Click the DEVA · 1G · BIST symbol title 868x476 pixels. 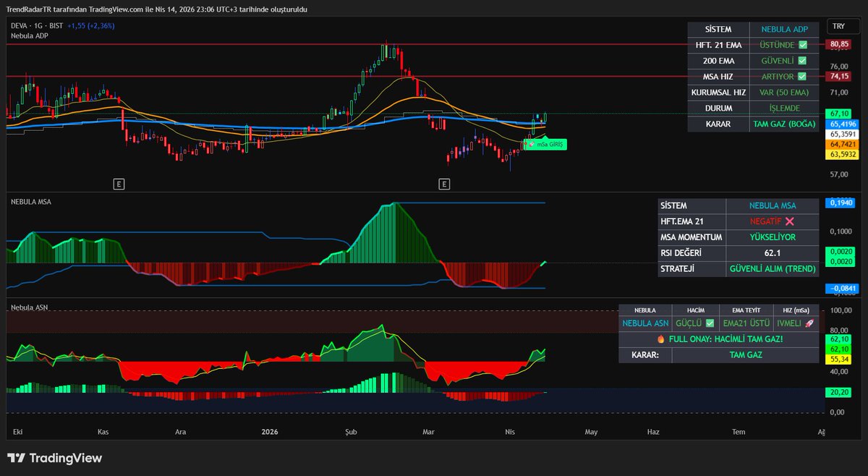36,25
